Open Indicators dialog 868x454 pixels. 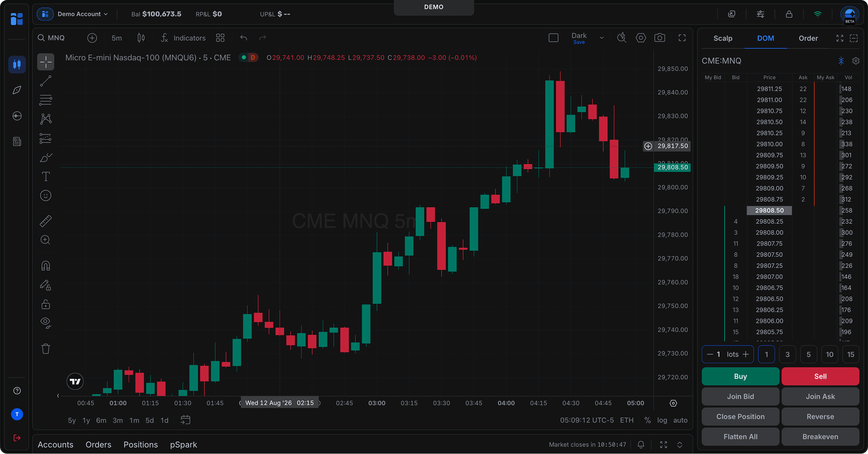pos(184,38)
